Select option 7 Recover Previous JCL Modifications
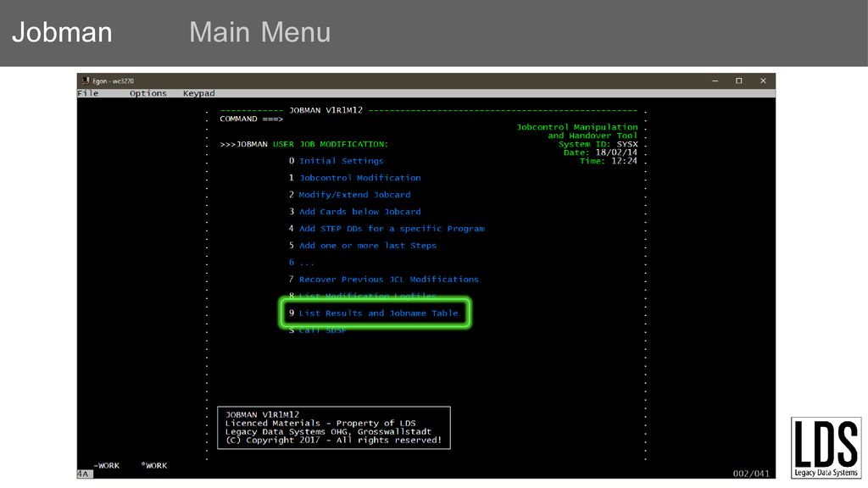868x488 pixels. coord(384,280)
